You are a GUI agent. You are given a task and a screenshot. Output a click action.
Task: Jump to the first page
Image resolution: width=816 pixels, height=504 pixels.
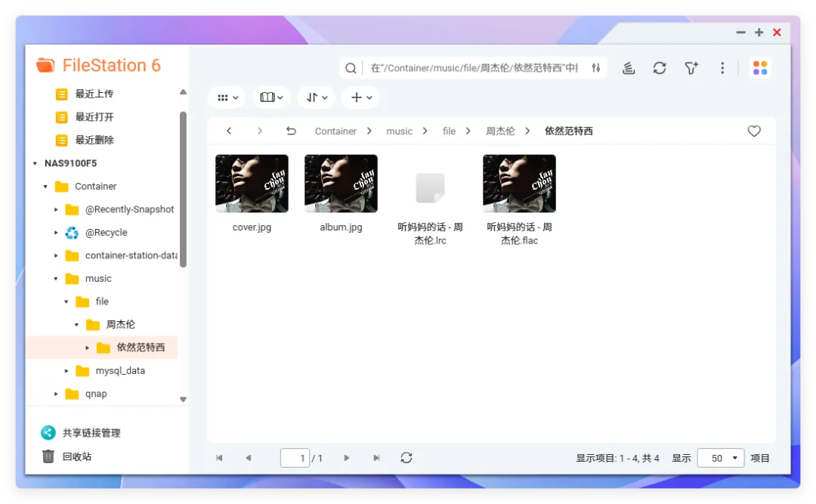pyautogui.click(x=219, y=458)
